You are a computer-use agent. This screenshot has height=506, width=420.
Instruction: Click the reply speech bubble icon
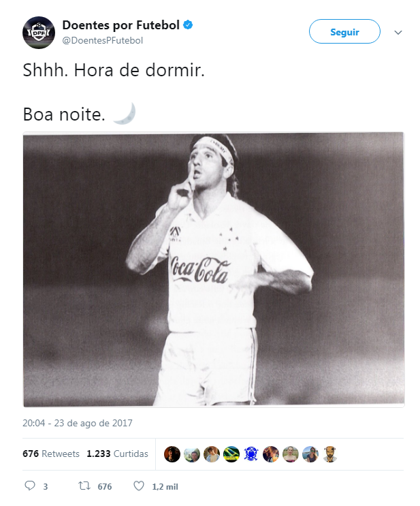click(30, 486)
